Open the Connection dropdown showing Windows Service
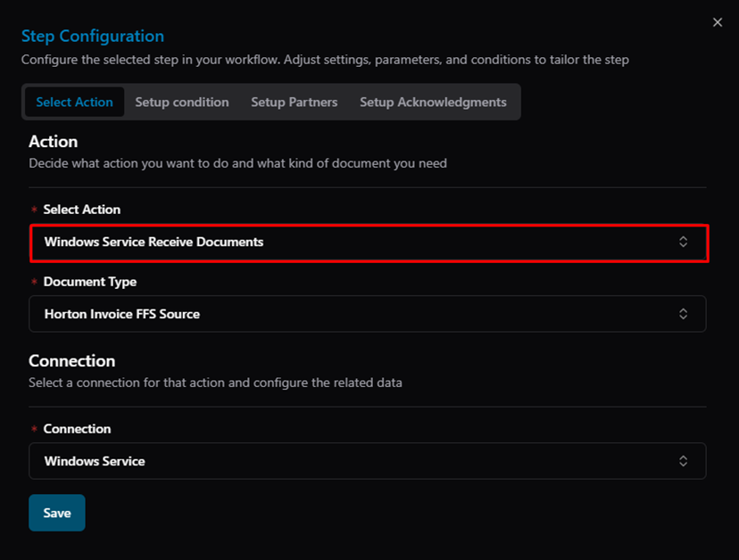 coord(368,461)
